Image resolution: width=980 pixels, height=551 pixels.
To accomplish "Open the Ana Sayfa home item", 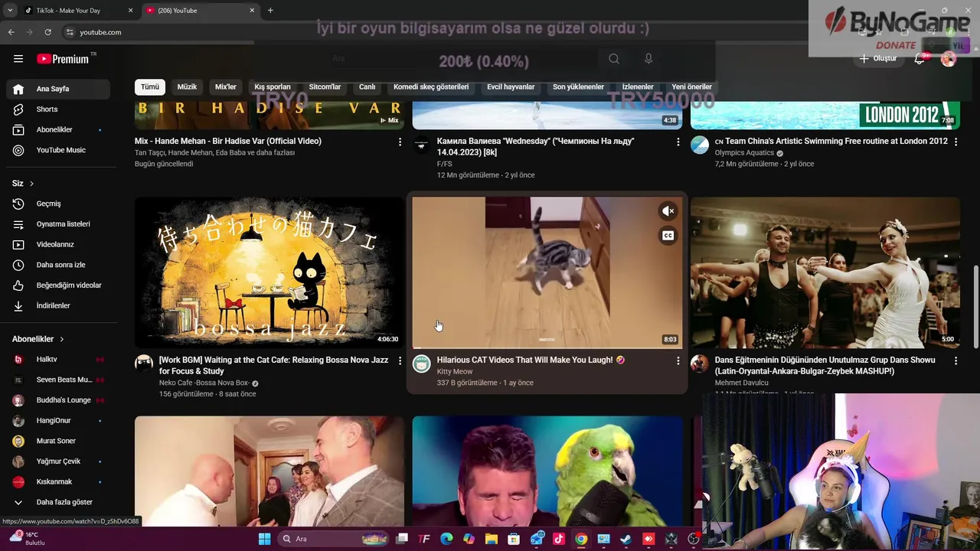I will [x=58, y=89].
